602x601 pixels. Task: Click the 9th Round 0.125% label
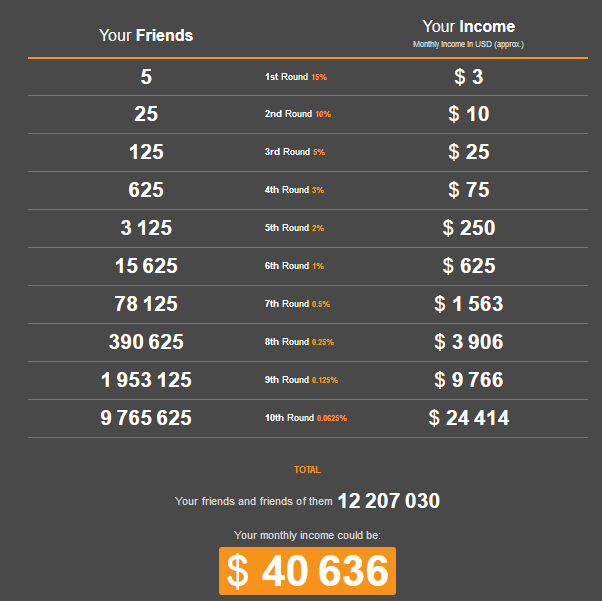(x=301, y=380)
